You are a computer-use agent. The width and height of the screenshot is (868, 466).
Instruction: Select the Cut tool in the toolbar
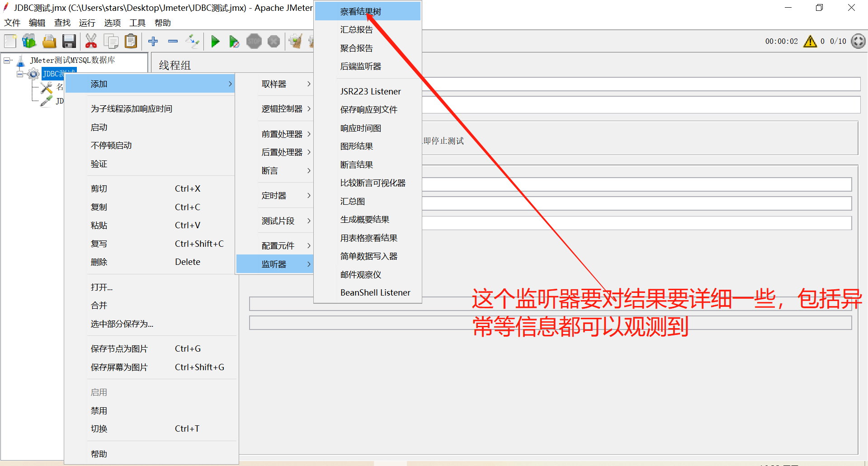pos(91,41)
